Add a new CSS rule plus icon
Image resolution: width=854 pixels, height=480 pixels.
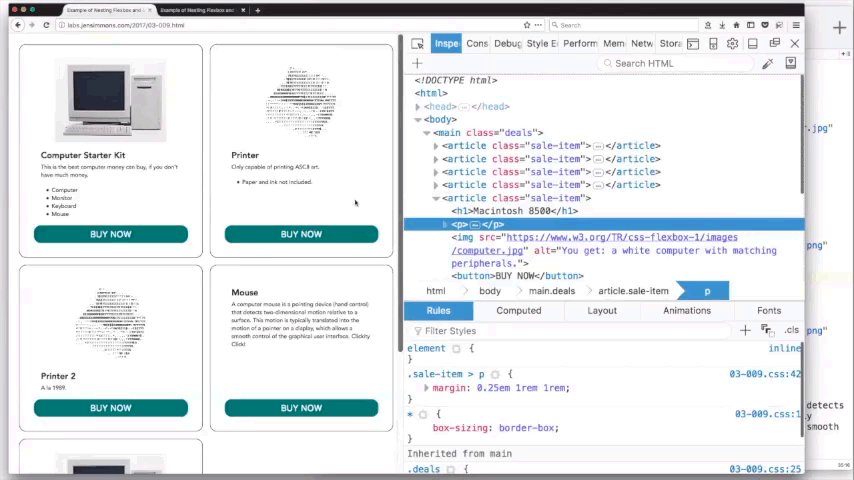click(x=745, y=330)
